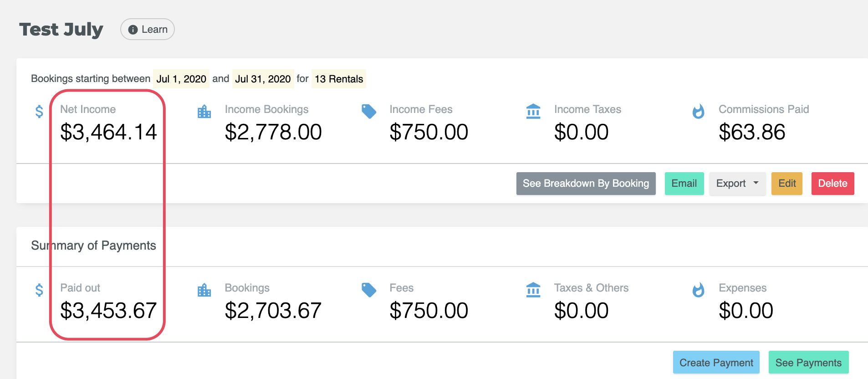868x379 pixels.
Task: Click the 13 Rentals highlighted label
Action: click(x=339, y=79)
